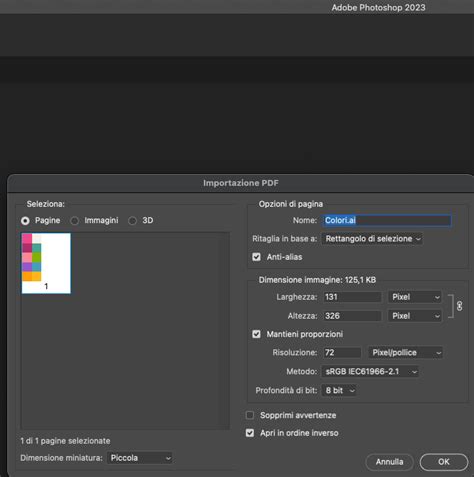Click the '1 di 1 pagine selezionate' text
Screen dimensions: 474x477
[x=65, y=441]
